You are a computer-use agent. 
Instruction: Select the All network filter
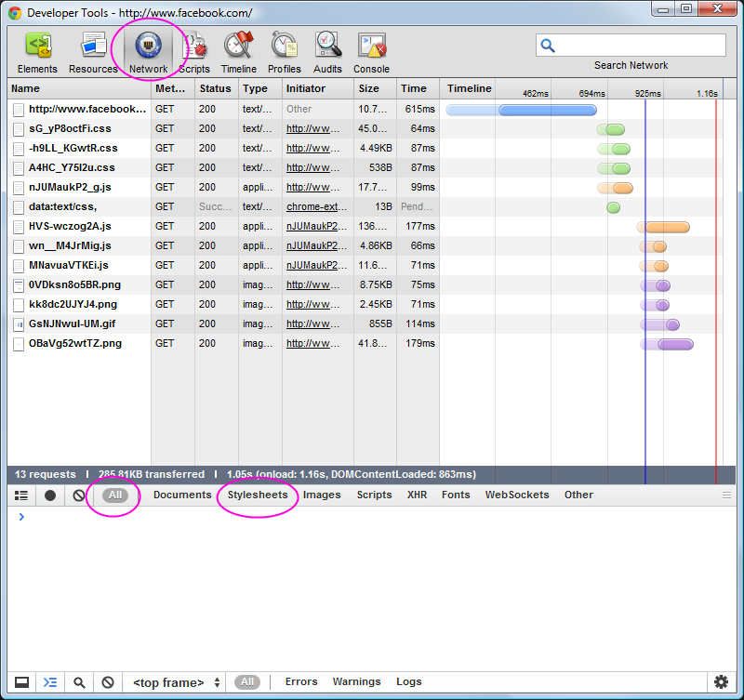click(115, 495)
